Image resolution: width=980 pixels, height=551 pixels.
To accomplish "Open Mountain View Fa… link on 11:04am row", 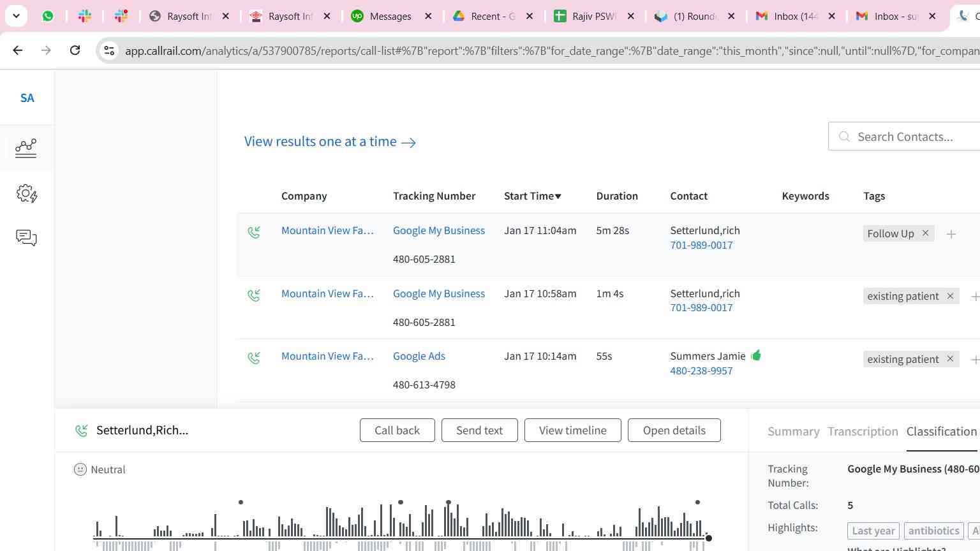I will (x=327, y=230).
